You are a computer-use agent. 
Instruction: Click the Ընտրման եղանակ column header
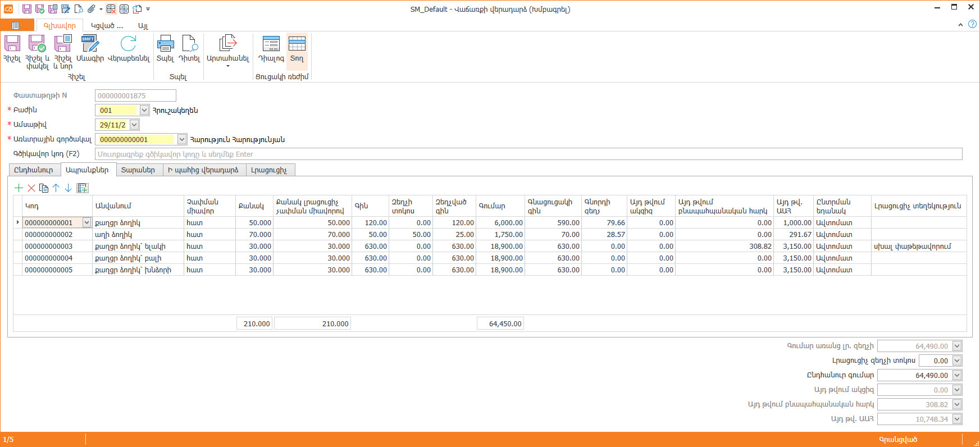click(842, 206)
